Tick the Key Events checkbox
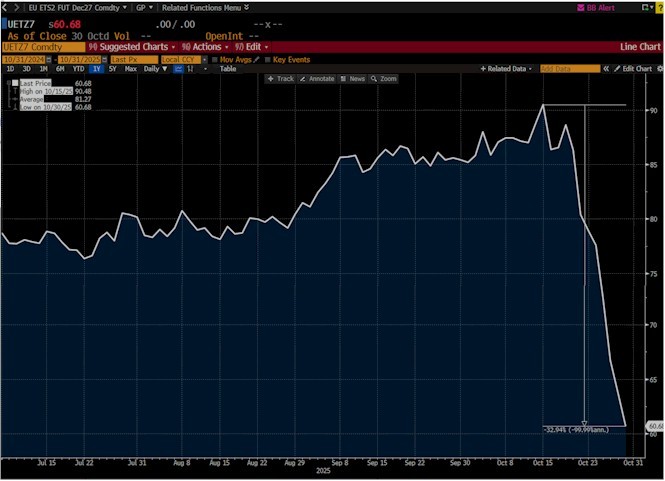Screen dimensions: 665x481 click(268, 59)
